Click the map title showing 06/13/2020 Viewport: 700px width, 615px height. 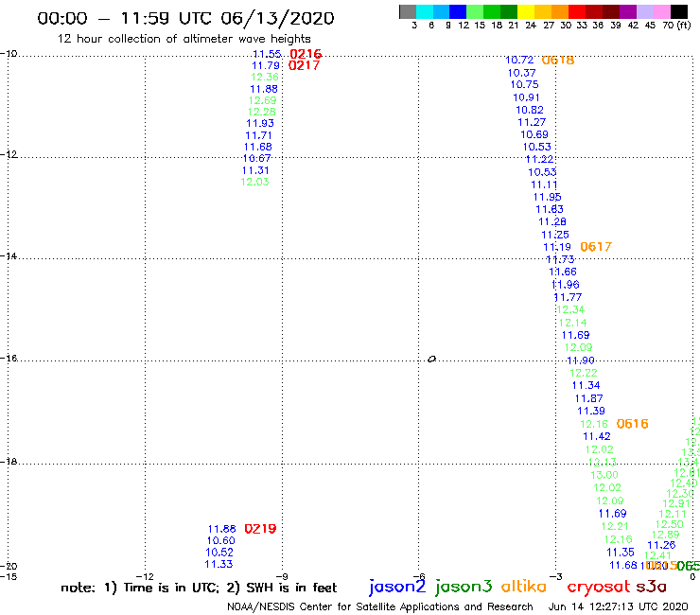[x=185, y=19]
